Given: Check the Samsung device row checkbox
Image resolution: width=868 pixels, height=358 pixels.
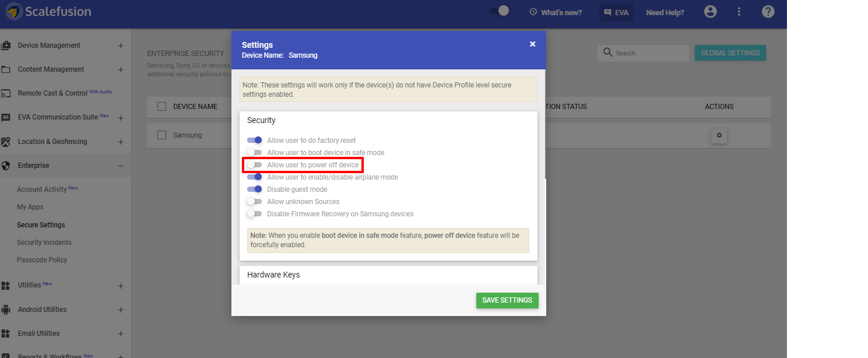Looking at the screenshot, I should (162, 135).
